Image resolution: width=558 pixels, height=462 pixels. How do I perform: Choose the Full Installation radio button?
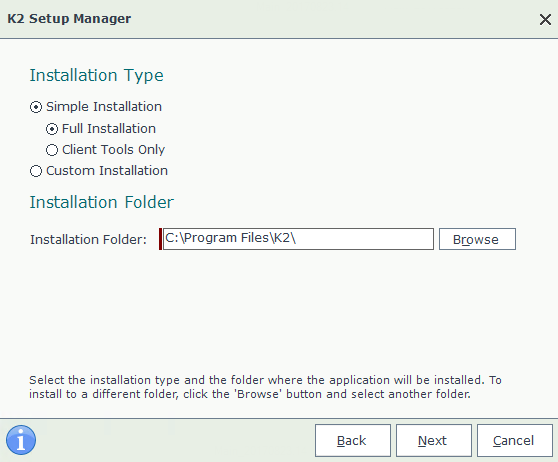(x=52, y=129)
